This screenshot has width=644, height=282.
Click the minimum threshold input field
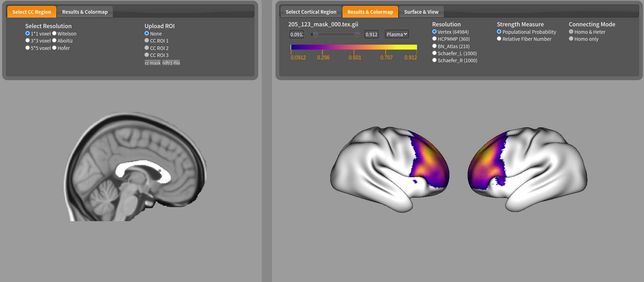click(x=297, y=34)
